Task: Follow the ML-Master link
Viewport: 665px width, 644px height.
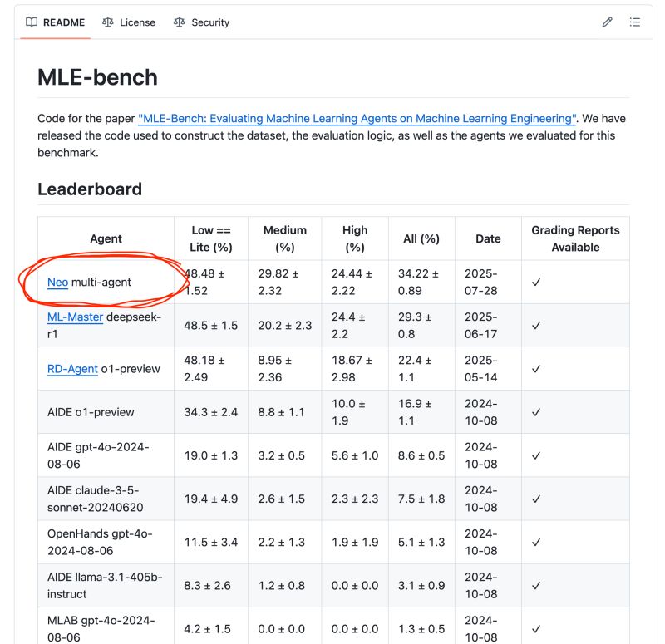Action: (75, 317)
